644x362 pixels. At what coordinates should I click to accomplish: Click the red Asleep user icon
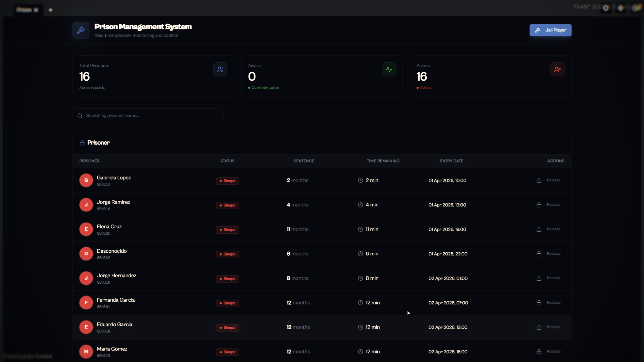tap(557, 69)
